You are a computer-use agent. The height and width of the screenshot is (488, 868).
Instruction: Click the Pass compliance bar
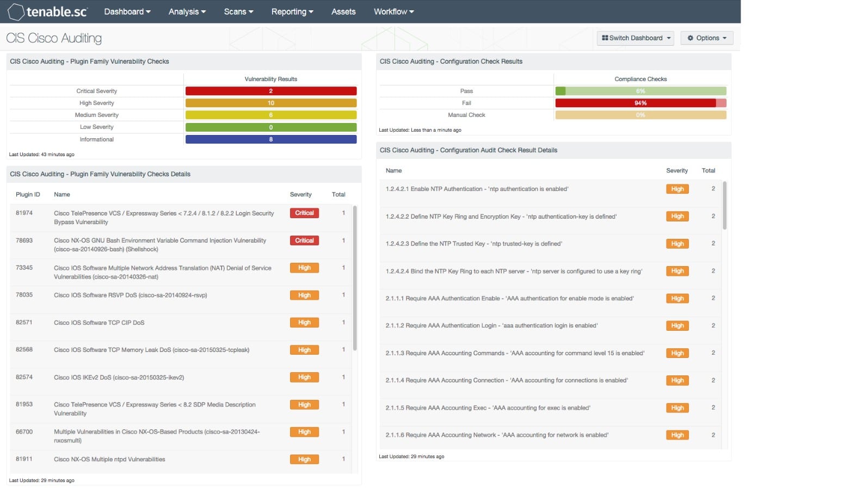tap(641, 91)
